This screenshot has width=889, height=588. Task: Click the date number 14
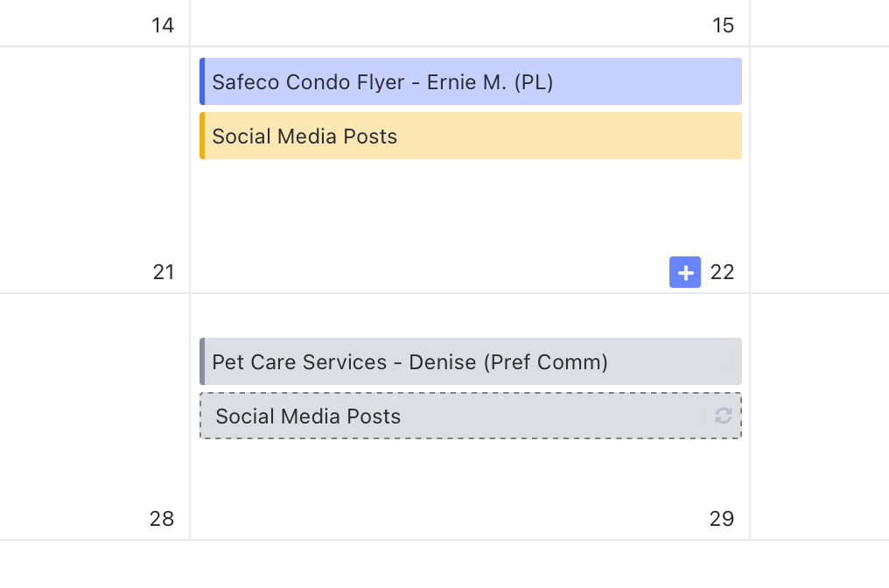pyautogui.click(x=163, y=25)
